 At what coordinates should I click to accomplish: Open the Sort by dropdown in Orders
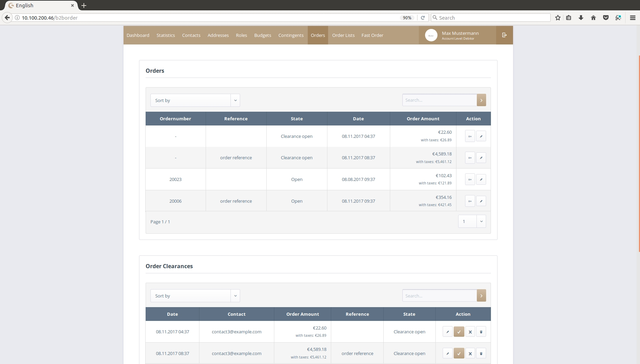[x=195, y=100]
